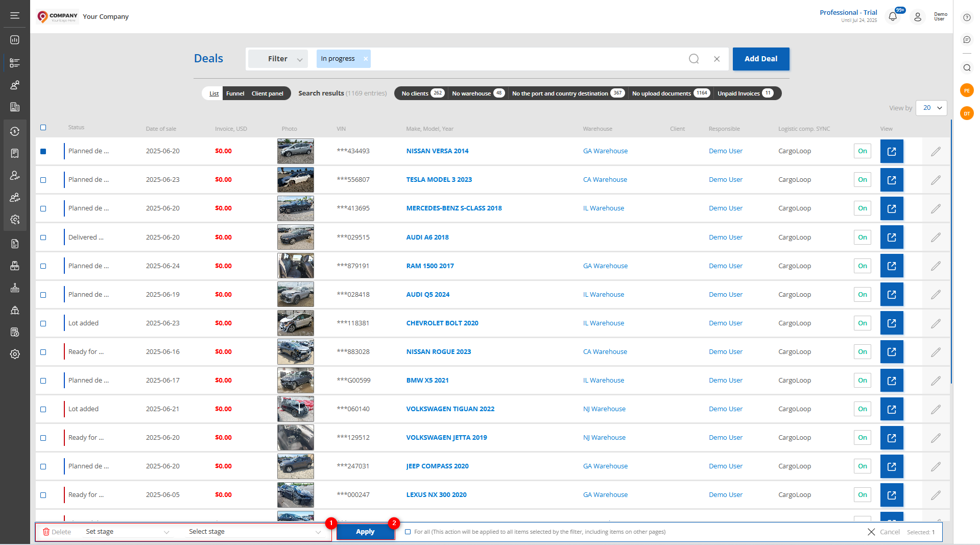
Task: Check the MERCEDES-BENZ S-CLASS 2018 row checkbox
Action: [x=43, y=208]
